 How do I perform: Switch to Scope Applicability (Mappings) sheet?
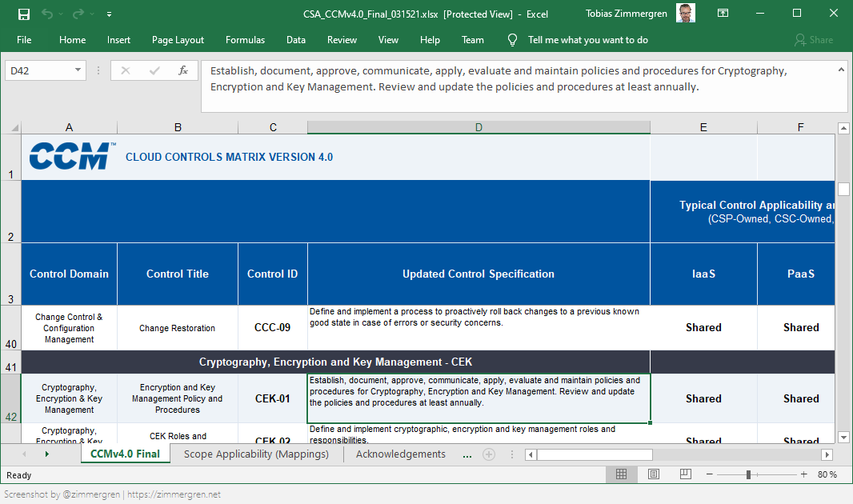[x=256, y=454]
